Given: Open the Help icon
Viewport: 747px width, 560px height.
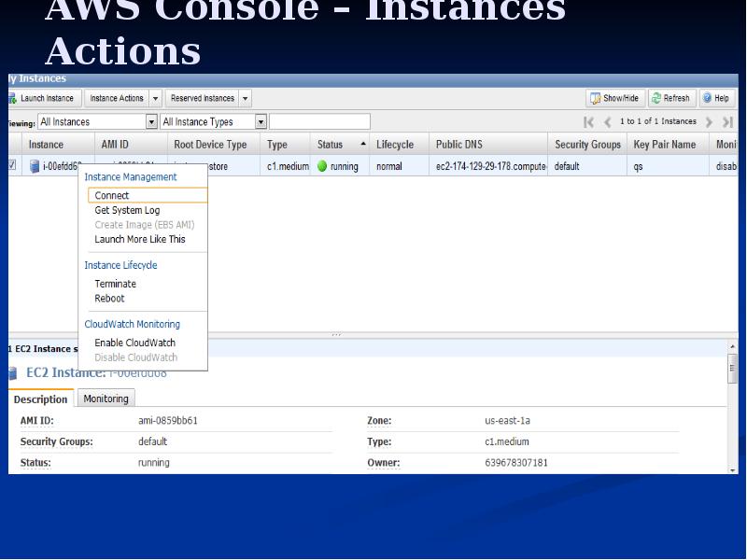Looking at the screenshot, I should (708, 98).
